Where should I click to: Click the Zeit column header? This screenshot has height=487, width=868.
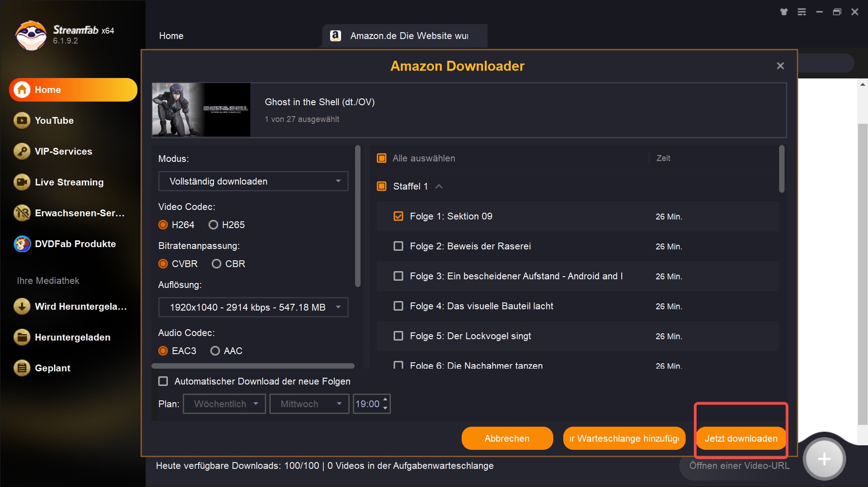(x=663, y=158)
